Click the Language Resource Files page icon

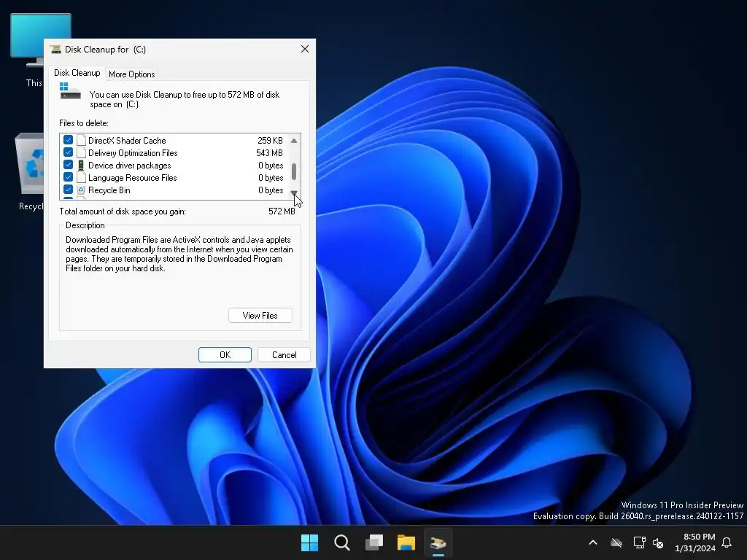tap(81, 177)
